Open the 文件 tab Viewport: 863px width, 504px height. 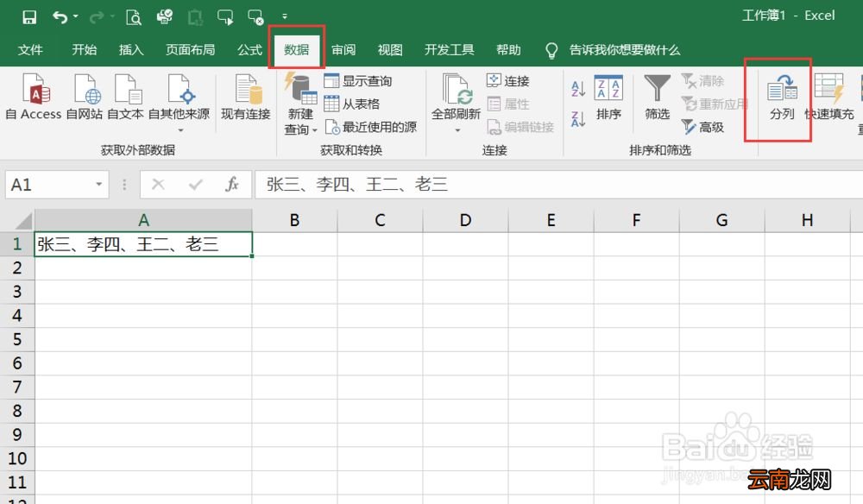[30, 50]
